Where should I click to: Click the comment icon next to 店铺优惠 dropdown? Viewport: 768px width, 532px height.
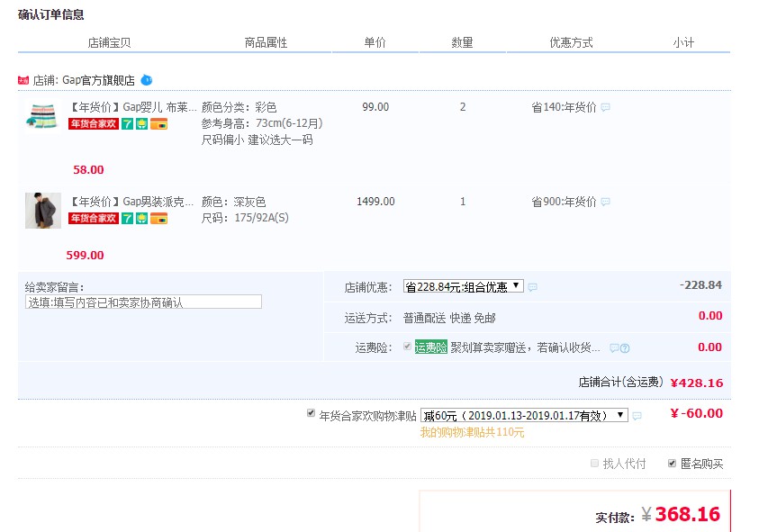532,287
